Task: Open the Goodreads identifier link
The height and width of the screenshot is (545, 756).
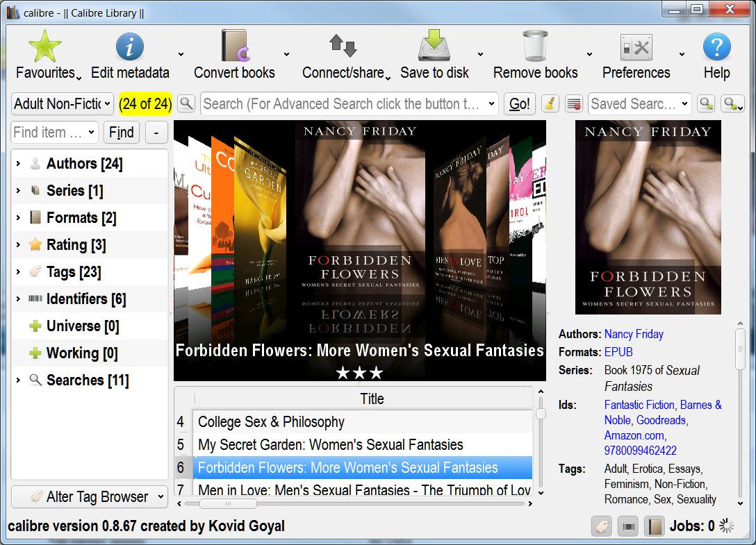Action: pyautogui.click(x=661, y=420)
